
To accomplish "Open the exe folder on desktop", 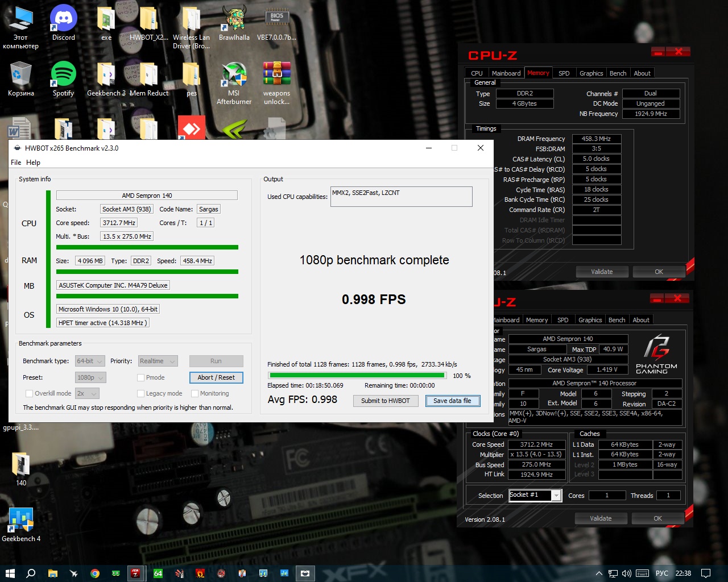I will click(106, 23).
